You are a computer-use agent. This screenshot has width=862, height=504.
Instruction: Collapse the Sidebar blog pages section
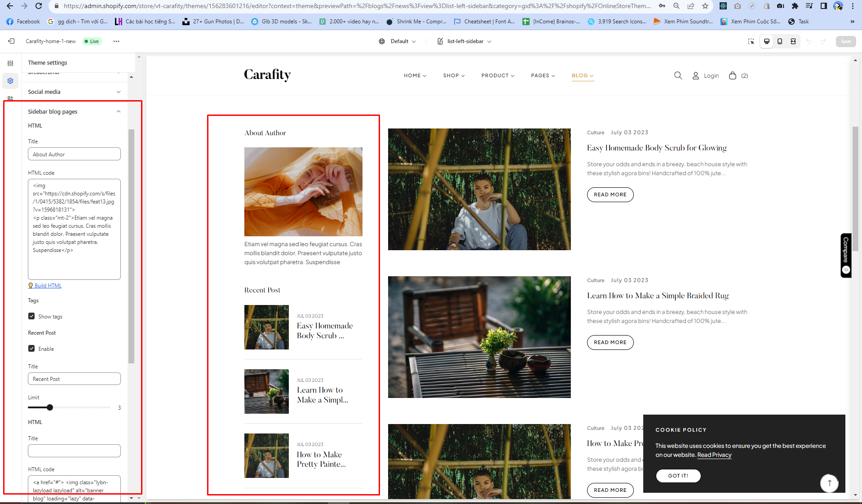pos(74,111)
